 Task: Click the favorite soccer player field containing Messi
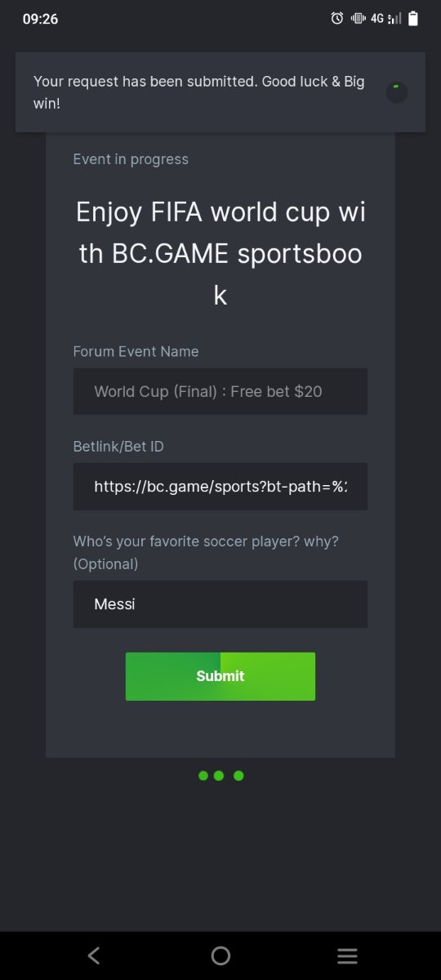tap(220, 604)
